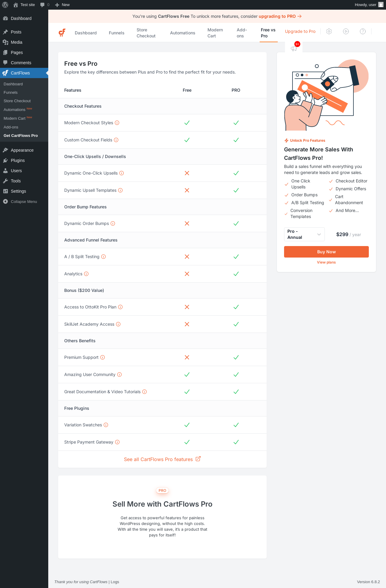This screenshot has height=588, width=386.
Task: Click the $299 / year price text
Action: click(349, 235)
